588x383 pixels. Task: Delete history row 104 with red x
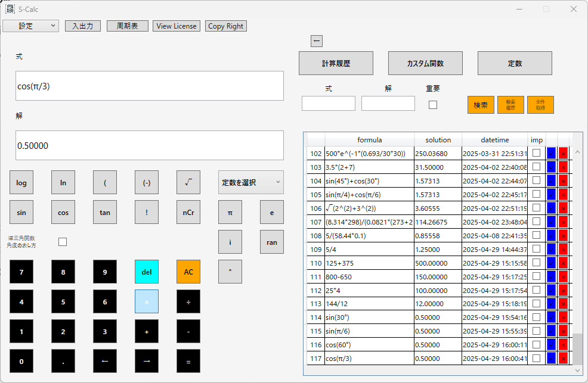pyautogui.click(x=563, y=181)
